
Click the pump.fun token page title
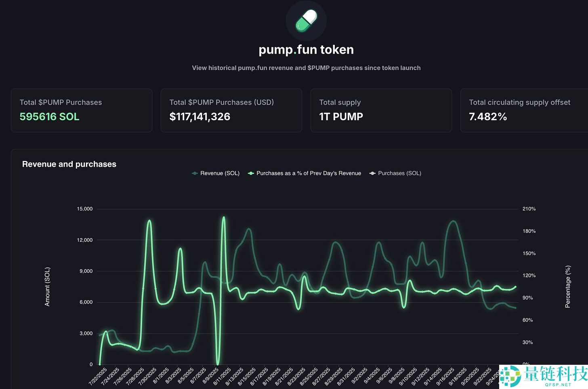pyautogui.click(x=306, y=50)
